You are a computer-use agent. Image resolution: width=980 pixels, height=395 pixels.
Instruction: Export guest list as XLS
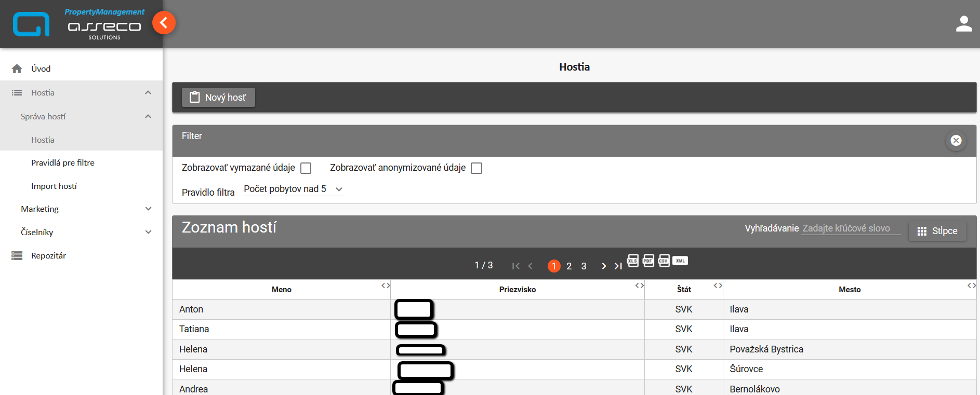point(632,261)
